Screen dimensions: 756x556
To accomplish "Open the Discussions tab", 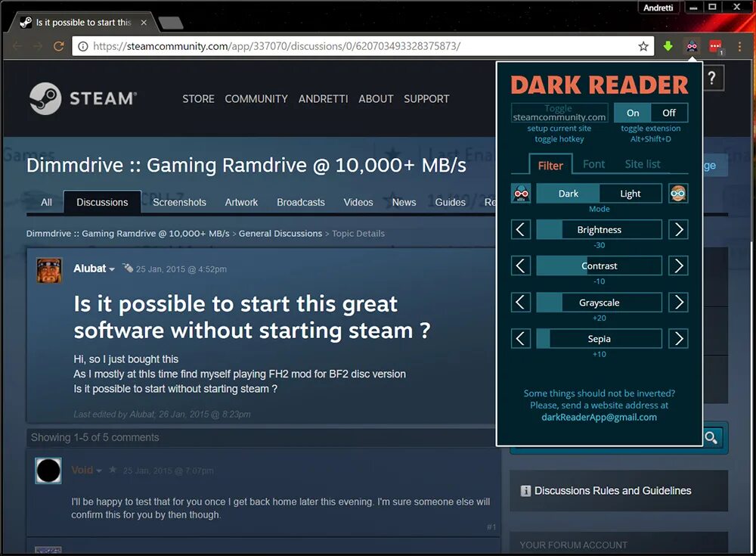I will point(102,202).
